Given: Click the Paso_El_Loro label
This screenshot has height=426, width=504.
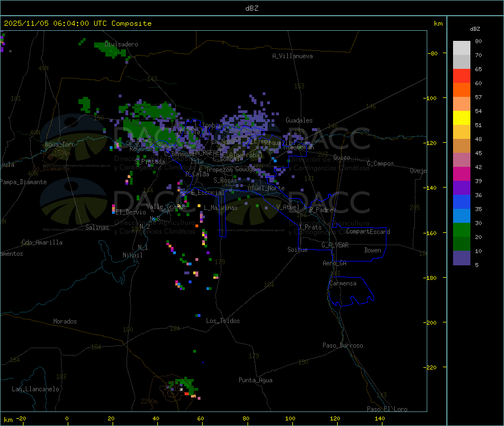Looking at the screenshot, I should tap(388, 409).
